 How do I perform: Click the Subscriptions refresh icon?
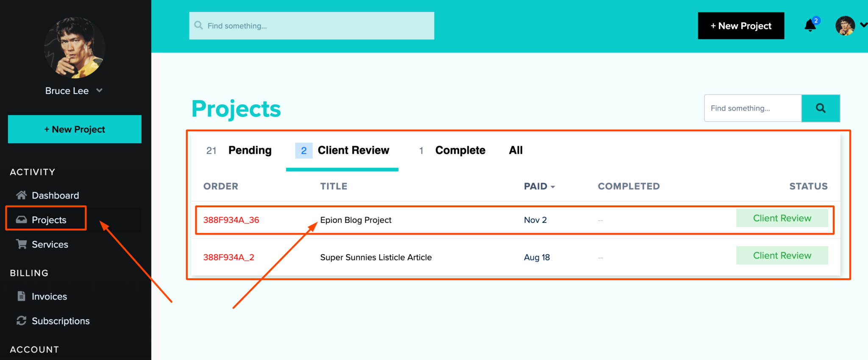[x=21, y=321]
